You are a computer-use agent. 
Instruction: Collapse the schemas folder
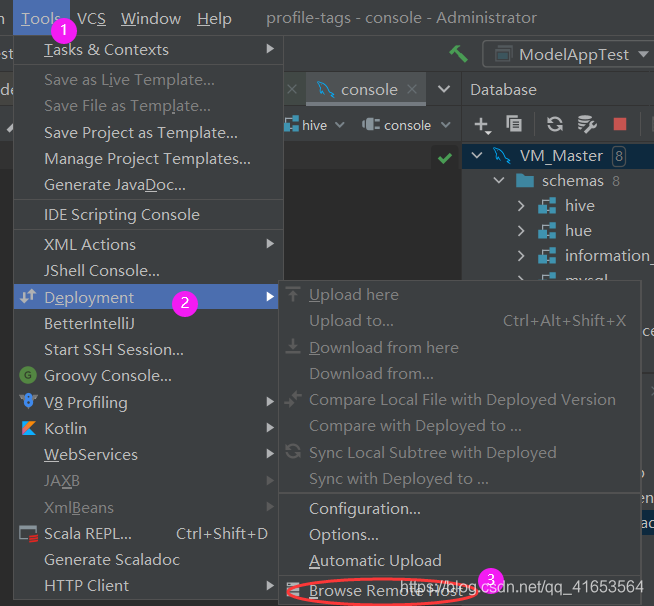point(499,181)
